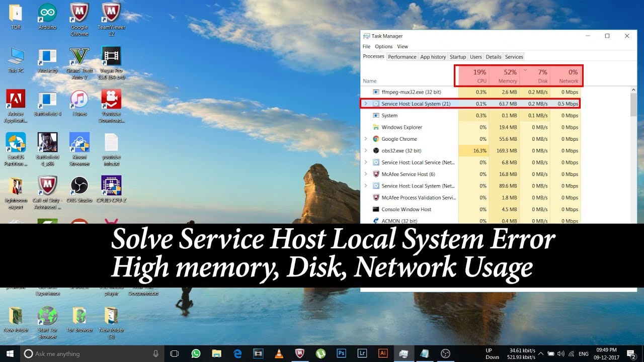Viewport: 644px width, 362px height.
Task: Open the Kinoni Streamer shortcut
Action: click(79, 149)
